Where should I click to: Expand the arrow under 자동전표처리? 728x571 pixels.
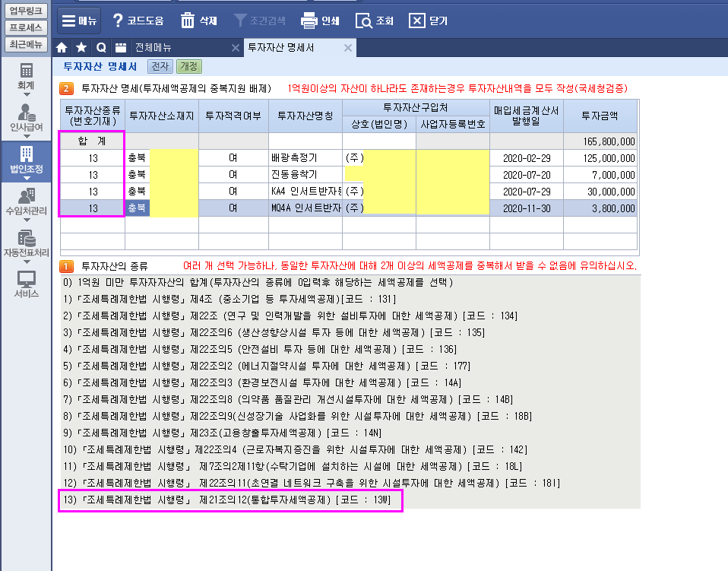[27, 262]
